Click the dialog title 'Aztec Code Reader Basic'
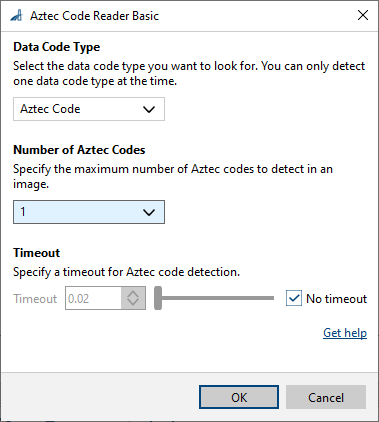This screenshot has height=422, width=379. pos(94,16)
